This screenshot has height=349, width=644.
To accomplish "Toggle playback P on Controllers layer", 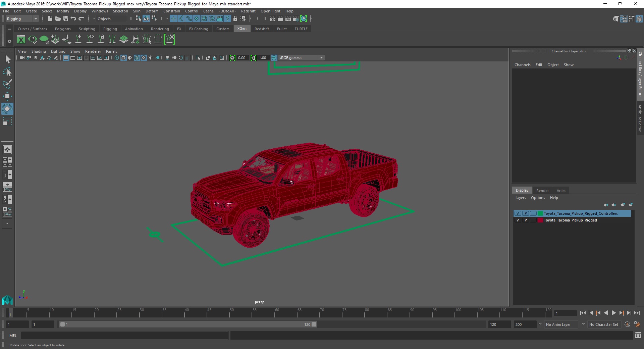I will tap(526, 213).
